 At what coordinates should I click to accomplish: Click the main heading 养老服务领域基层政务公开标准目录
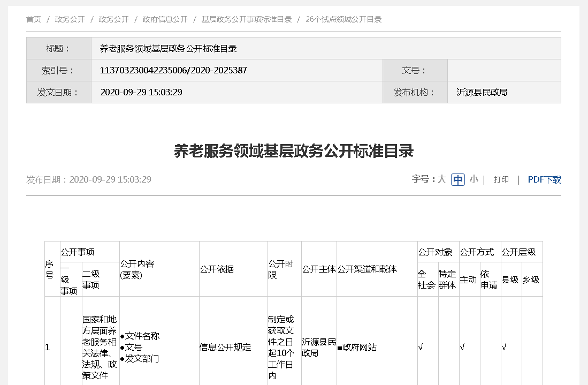[294, 151]
